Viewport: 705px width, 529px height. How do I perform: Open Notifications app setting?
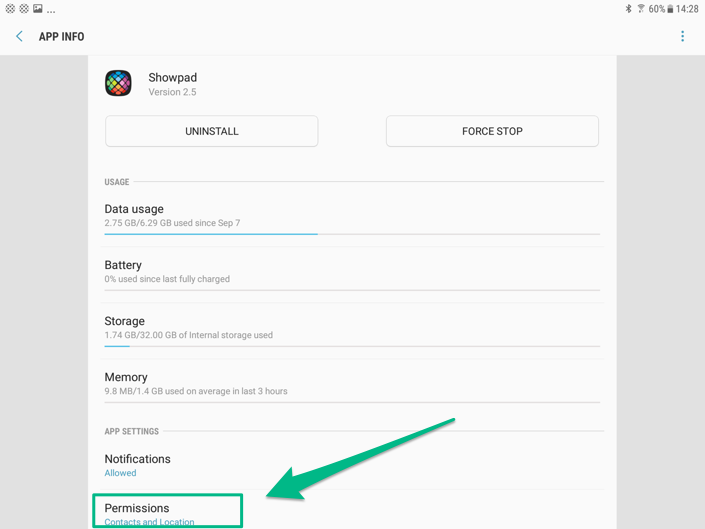pyautogui.click(x=352, y=465)
